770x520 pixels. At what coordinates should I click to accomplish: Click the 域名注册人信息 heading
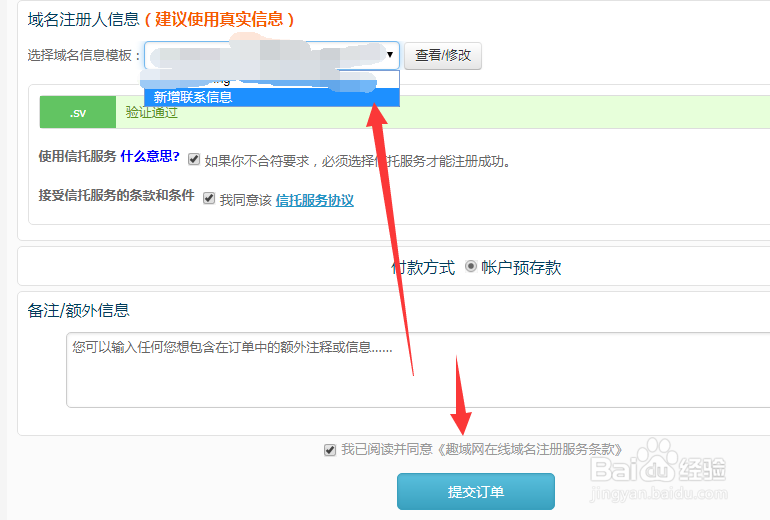(x=83, y=20)
